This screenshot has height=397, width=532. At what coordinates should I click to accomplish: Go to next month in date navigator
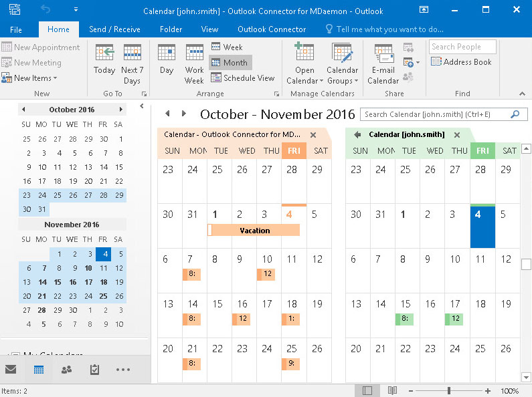point(120,110)
